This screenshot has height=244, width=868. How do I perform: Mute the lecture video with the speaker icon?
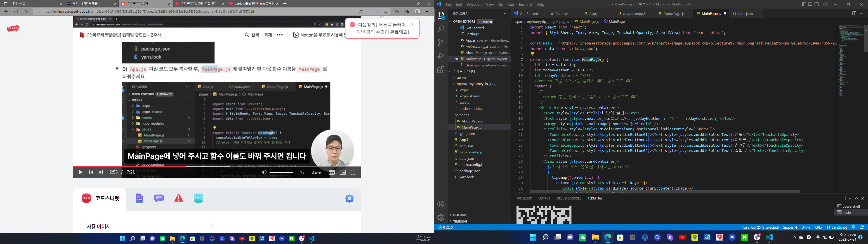tap(264, 173)
